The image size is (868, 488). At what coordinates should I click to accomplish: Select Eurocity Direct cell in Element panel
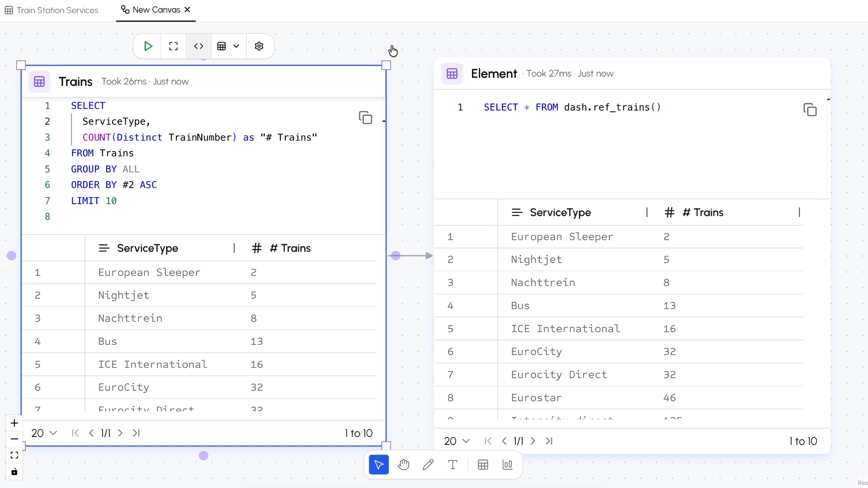coord(559,375)
